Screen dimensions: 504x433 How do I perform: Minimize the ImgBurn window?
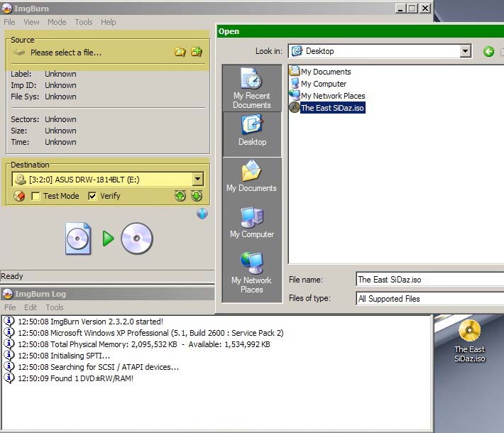tap(400, 9)
